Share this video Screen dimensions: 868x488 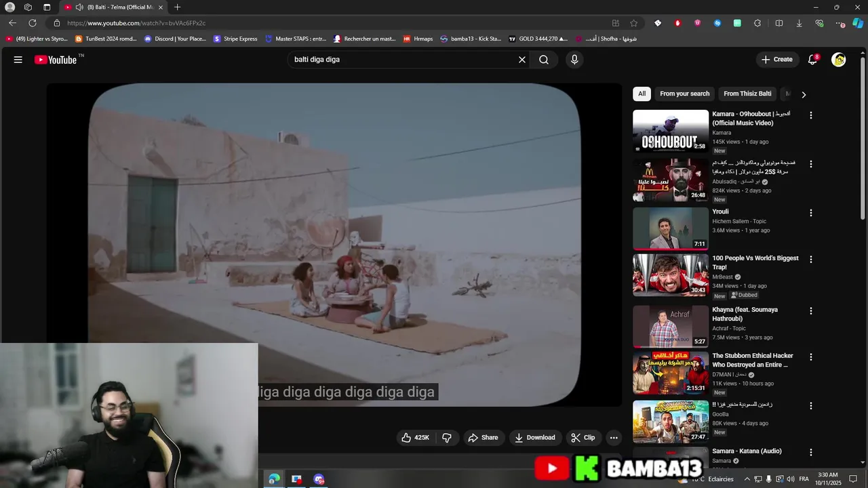(483, 438)
